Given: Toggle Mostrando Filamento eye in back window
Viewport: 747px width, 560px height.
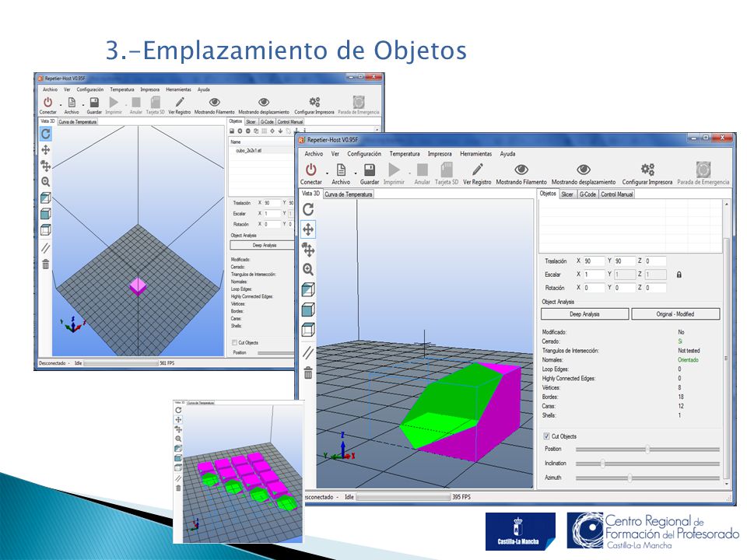Looking at the screenshot, I should pyautogui.click(x=215, y=102).
